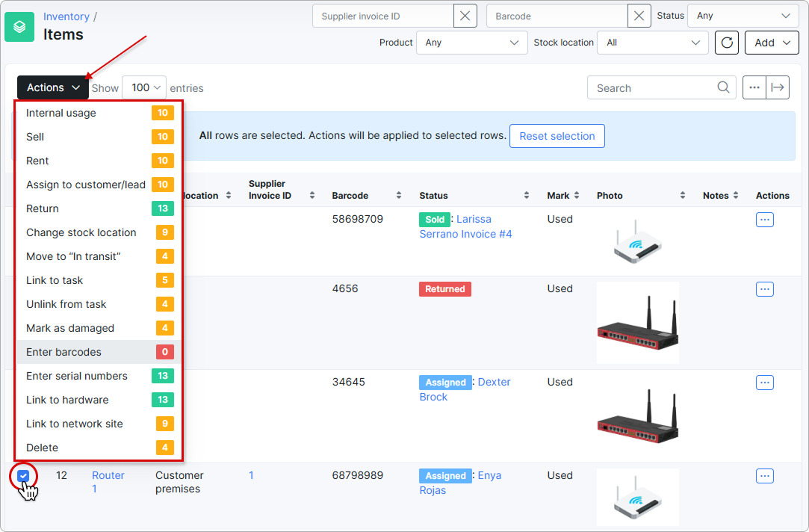Viewport: 809px width, 532px height.
Task: Click the search magnifier icon
Action: point(723,87)
